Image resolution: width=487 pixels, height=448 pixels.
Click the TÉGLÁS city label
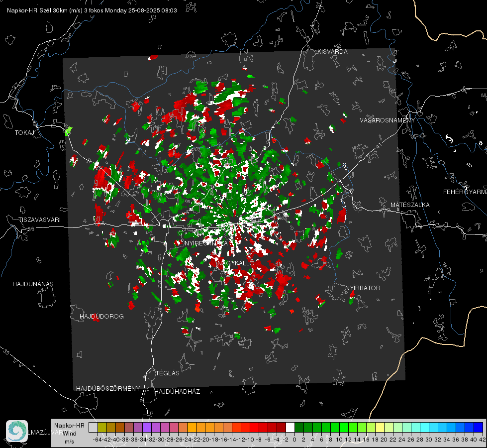tap(168, 373)
